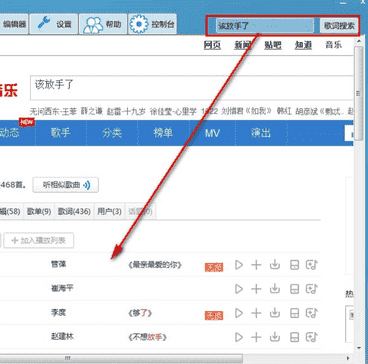Go to the 歌手 nav item
This screenshot has width=368, height=364.
point(61,133)
